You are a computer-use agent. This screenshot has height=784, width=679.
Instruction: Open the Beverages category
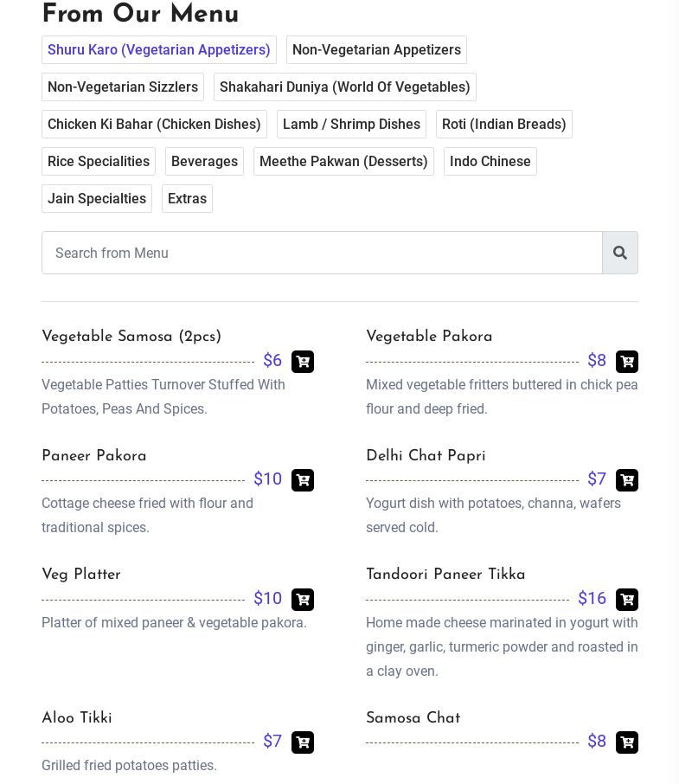(204, 162)
